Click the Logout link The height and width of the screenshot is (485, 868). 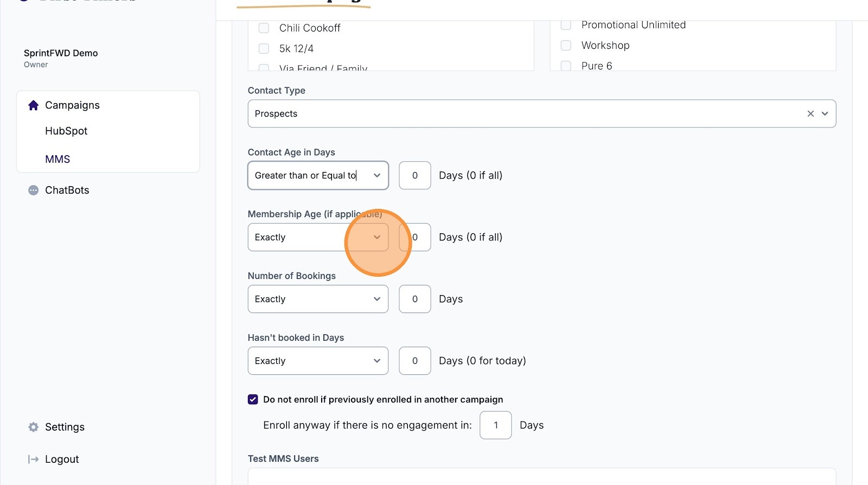pyautogui.click(x=62, y=460)
